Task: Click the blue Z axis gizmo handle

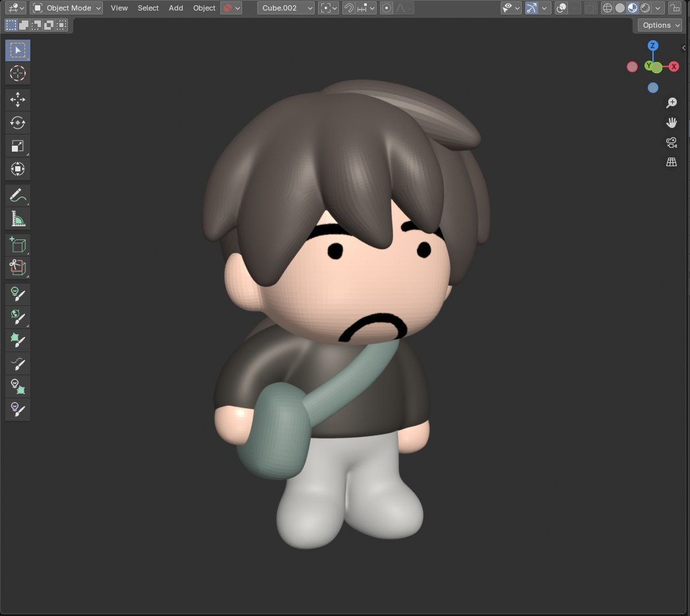Action: (x=652, y=46)
